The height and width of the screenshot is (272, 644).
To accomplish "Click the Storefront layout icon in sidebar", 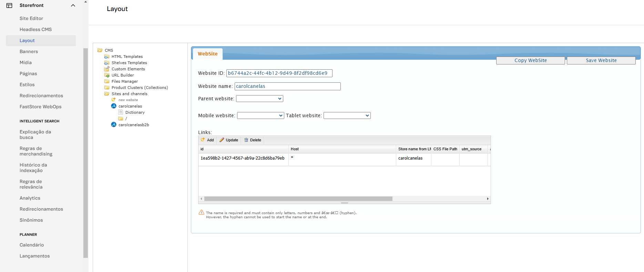I will point(9,6).
